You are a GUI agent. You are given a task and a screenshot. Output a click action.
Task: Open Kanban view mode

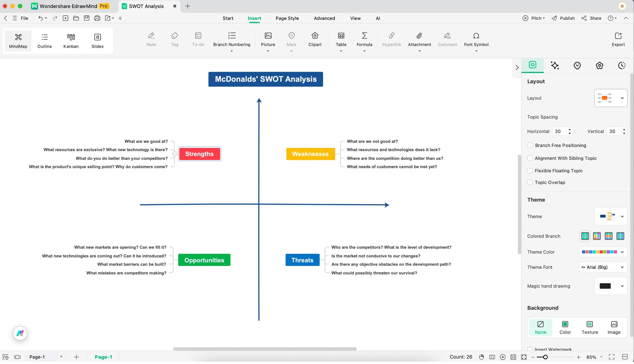pyautogui.click(x=71, y=41)
